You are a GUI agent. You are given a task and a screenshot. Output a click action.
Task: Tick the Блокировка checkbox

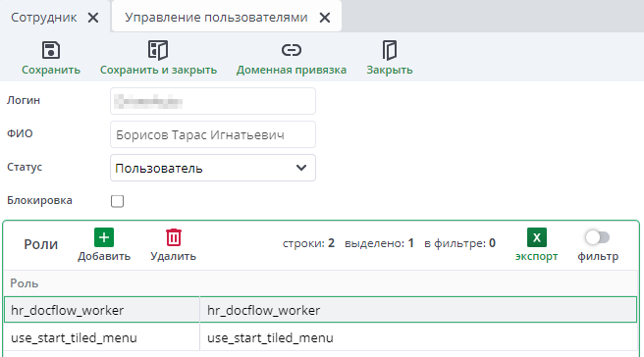tap(117, 201)
